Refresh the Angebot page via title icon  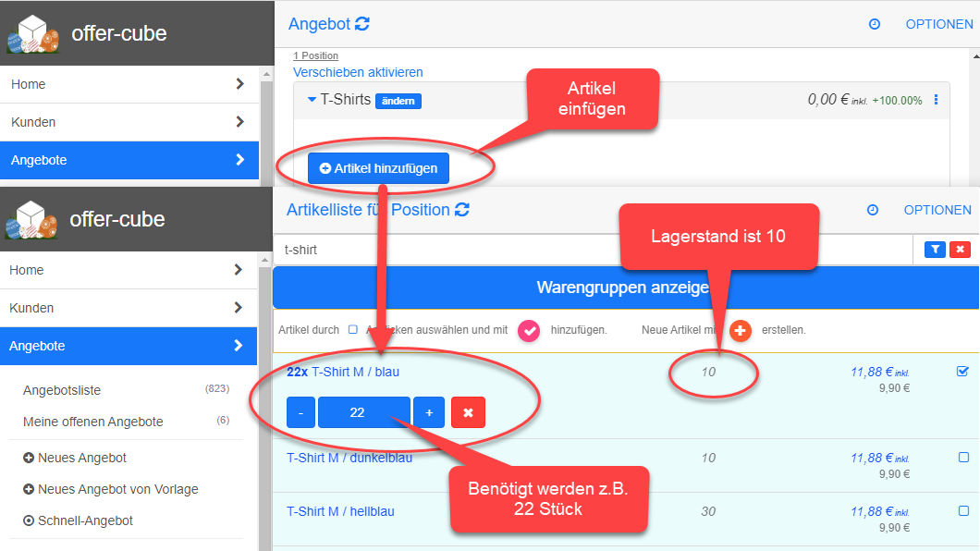coord(362,24)
